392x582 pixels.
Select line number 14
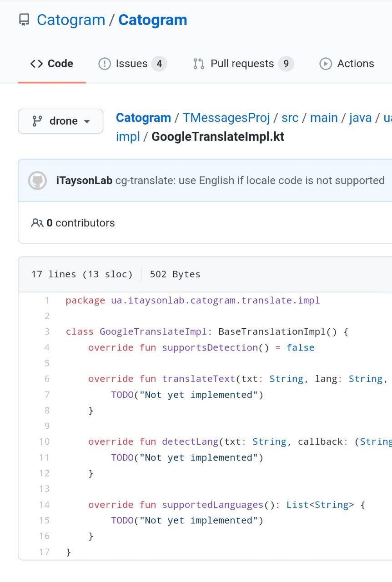[x=44, y=505]
